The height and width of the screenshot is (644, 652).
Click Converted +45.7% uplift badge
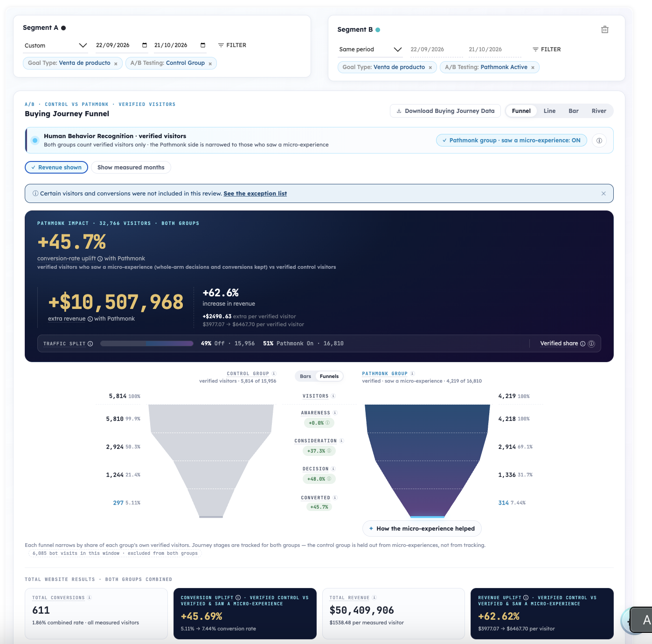click(x=319, y=507)
